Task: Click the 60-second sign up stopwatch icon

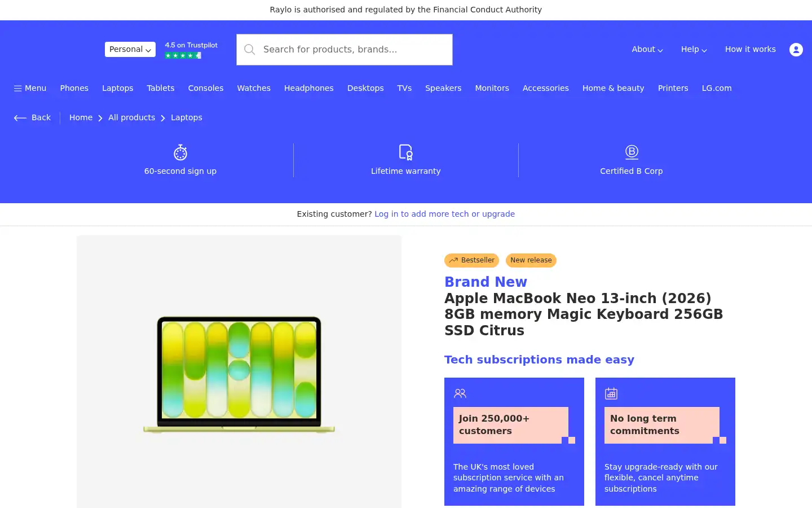Action: [180, 152]
